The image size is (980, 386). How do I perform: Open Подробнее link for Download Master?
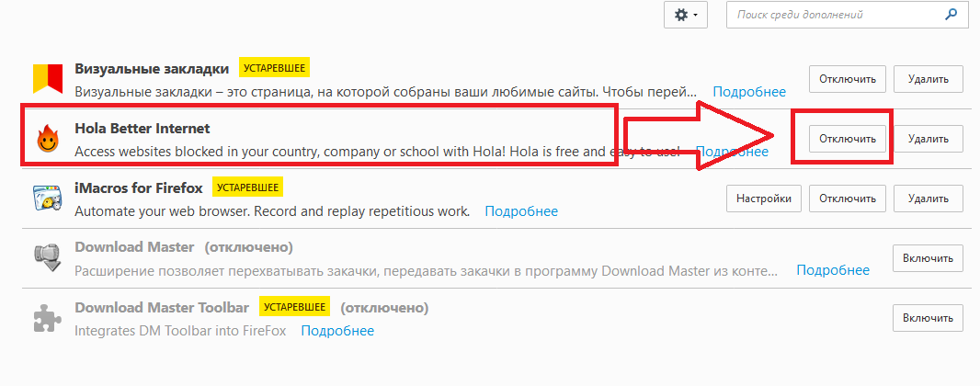pos(833,270)
